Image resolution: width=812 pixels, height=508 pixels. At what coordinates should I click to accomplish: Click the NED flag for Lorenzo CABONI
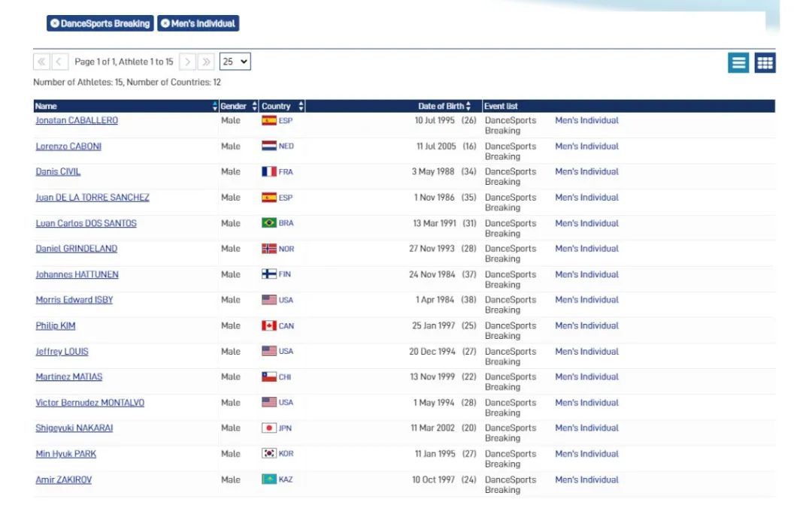coord(269,147)
